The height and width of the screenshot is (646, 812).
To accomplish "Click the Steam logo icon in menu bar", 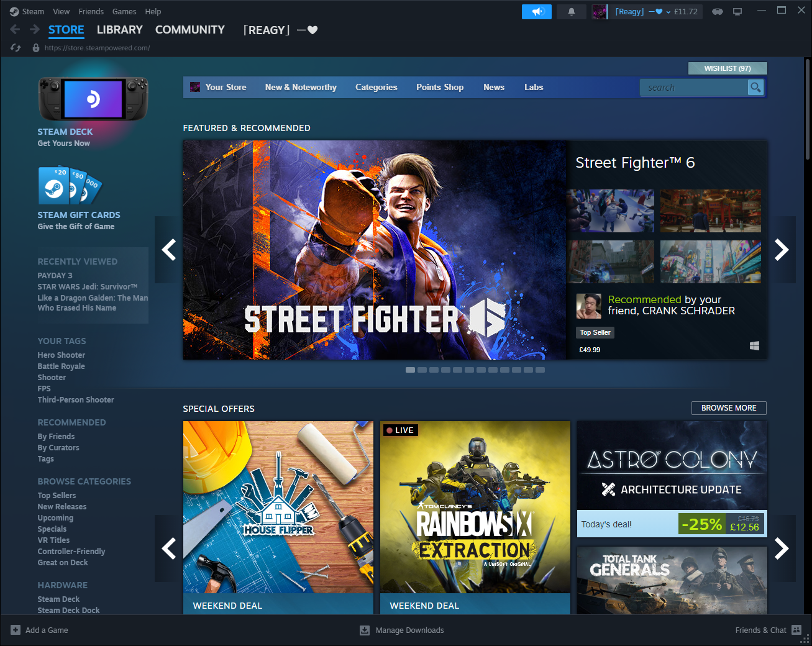I will tap(14, 11).
